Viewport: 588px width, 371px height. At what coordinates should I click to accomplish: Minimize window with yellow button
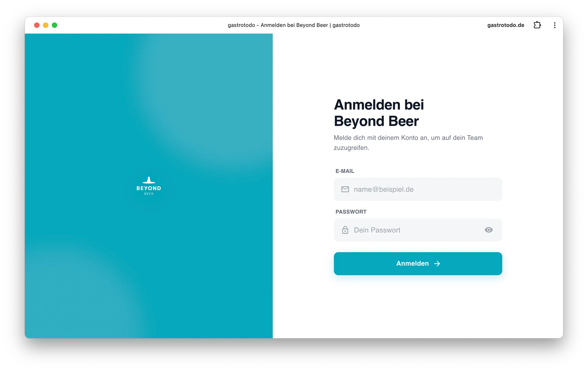coord(46,25)
